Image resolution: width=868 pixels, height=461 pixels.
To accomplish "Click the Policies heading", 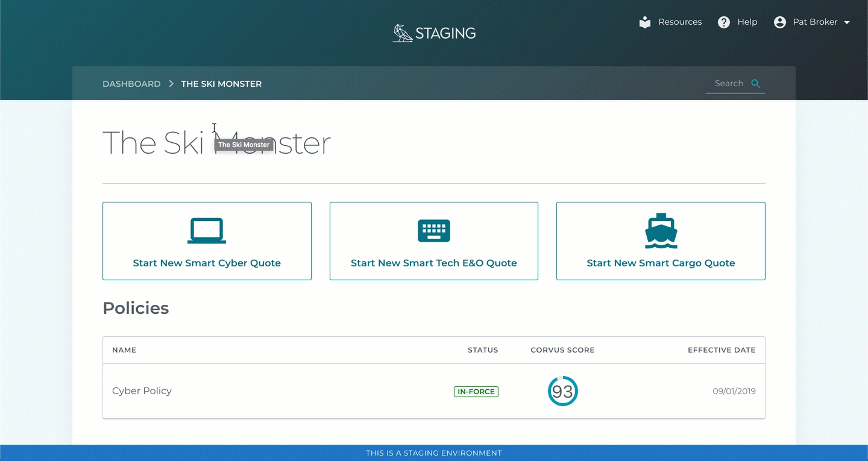I will (x=136, y=308).
